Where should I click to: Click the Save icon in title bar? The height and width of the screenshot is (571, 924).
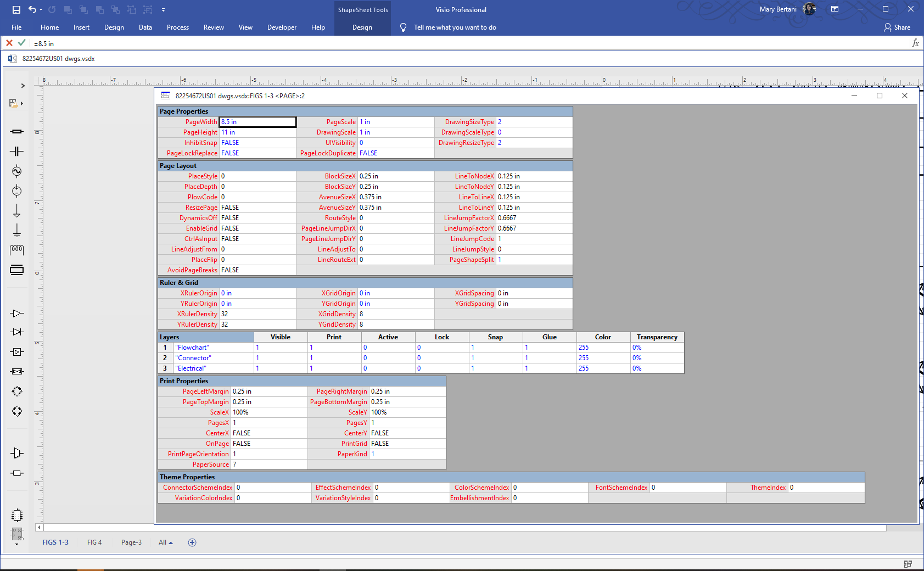16,9
